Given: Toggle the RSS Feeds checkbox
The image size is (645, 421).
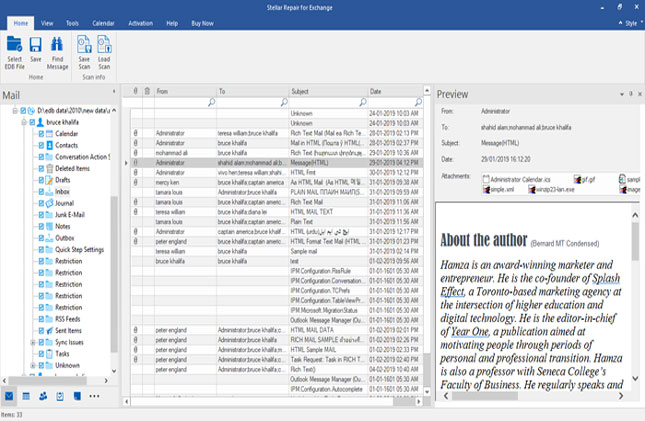Looking at the screenshot, I should (x=41, y=319).
